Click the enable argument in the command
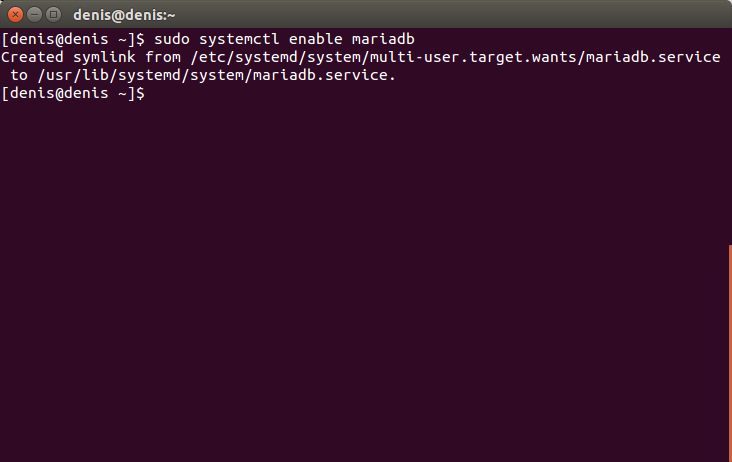The height and width of the screenshot is (462, 732). (x=316, y=39)
